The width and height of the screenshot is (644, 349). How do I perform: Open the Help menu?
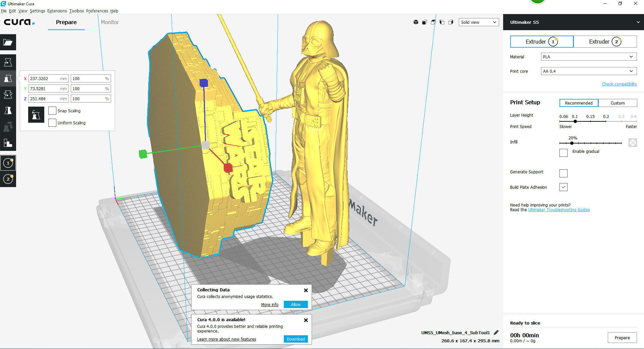(x=114, y=11)
